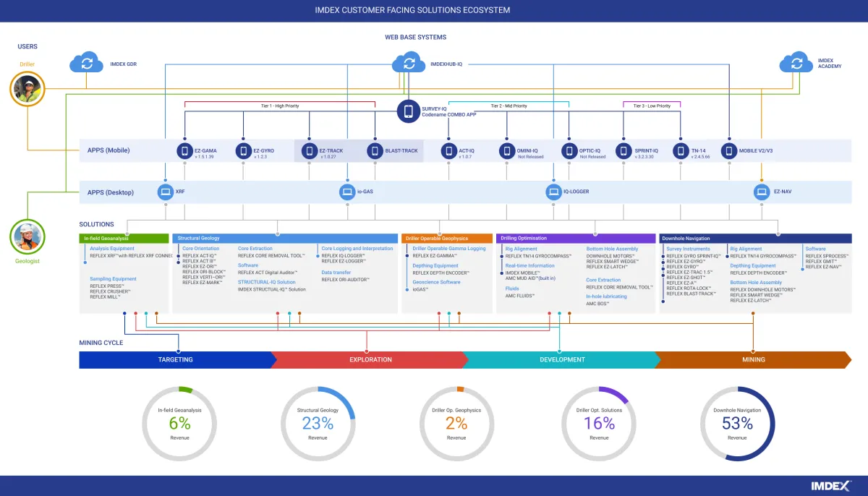Select the EZ-GAMA mobile app icon
The height and width of the screenshot is (496, 868).
click(184, 151)
